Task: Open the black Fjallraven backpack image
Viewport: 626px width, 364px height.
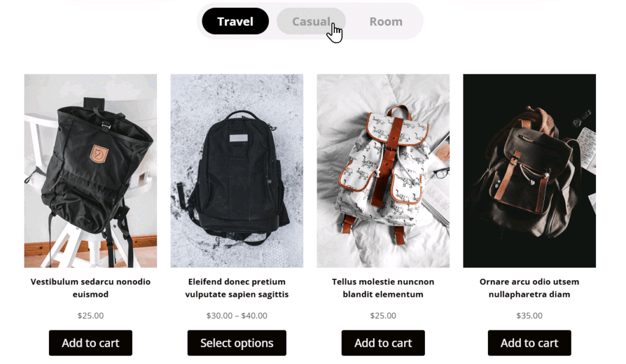Action: point(90,170)
